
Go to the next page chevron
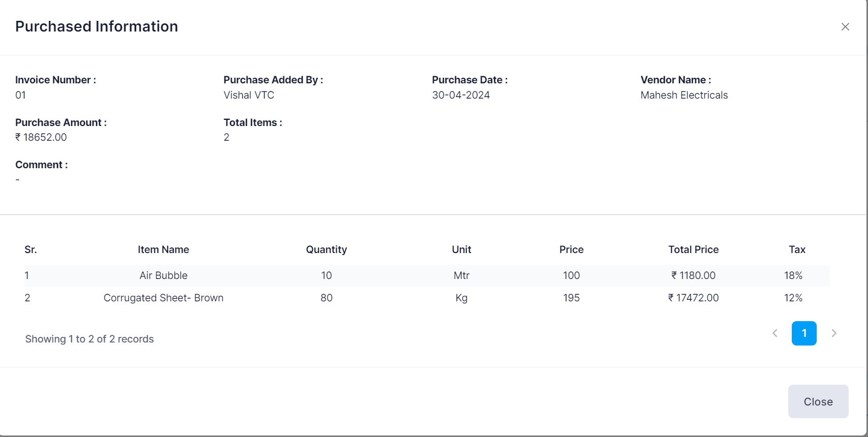(x=834, y=333)
